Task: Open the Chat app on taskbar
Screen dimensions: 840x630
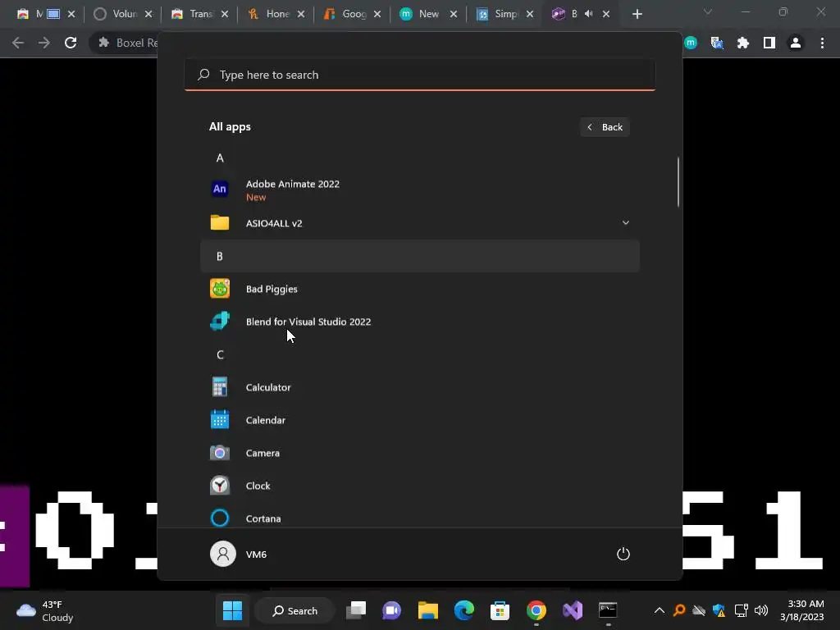Action: coord(391,610)
